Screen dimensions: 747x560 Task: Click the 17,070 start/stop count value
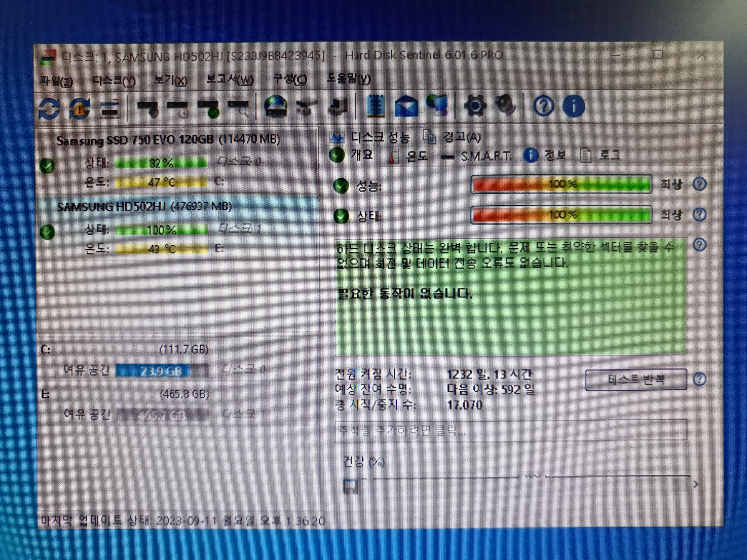pos(464,405)
